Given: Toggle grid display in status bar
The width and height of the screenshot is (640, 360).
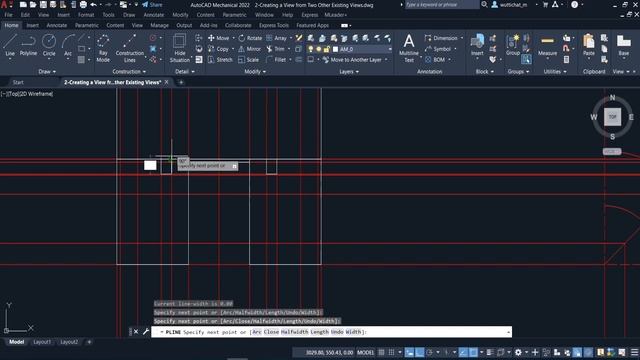Looking at the screenshot, I should 381,352.
